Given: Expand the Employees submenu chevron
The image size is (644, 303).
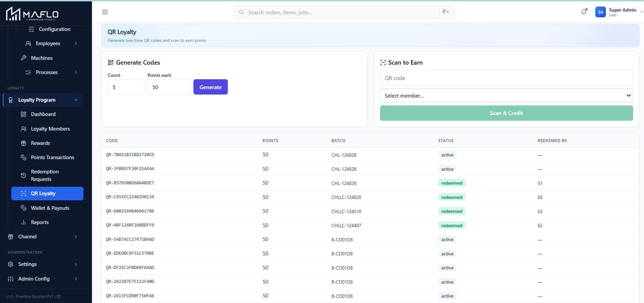Looking at the screenshot, I should [x=76, y=43].
